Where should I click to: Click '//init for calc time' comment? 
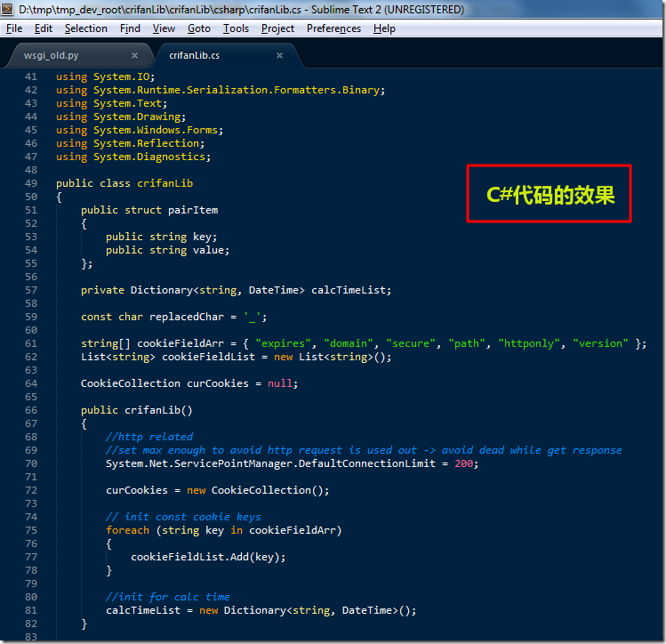pos(168,597)
